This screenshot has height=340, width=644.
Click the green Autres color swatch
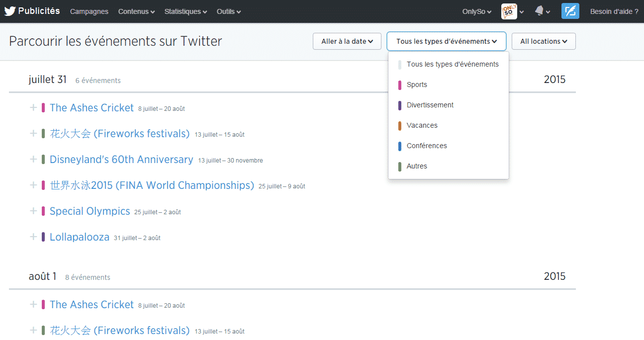(400, 167)
